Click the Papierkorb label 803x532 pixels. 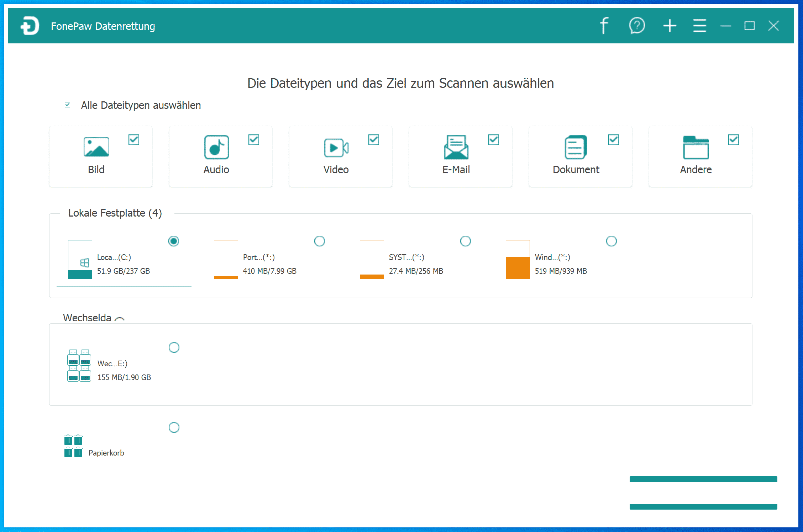click(x=106, y=453)
